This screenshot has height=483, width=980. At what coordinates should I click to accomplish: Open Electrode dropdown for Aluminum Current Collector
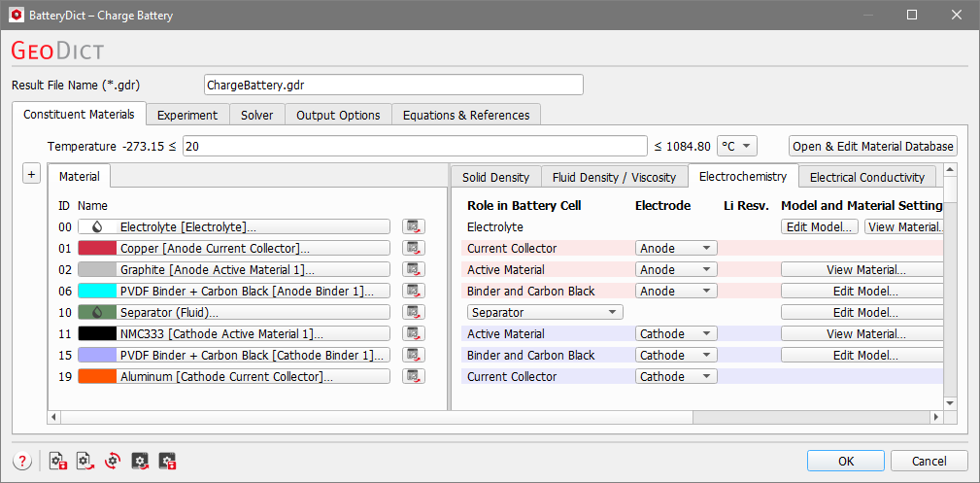(676, 376)
